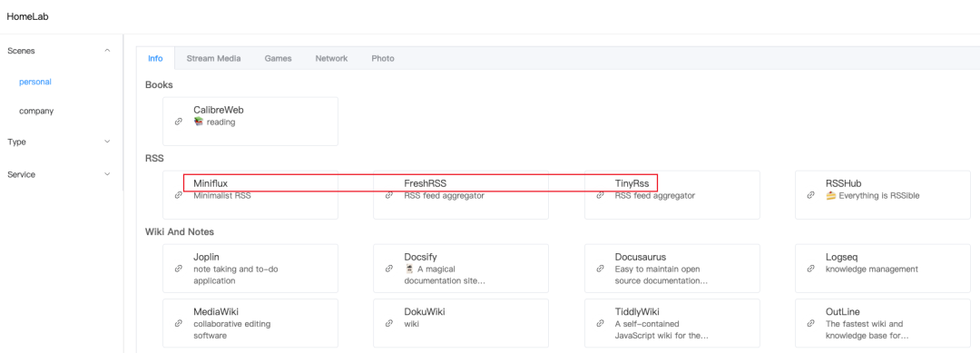Click the link icon on Docsify card
The width and height of the screenshot is (980, 353).
(388, 269)
